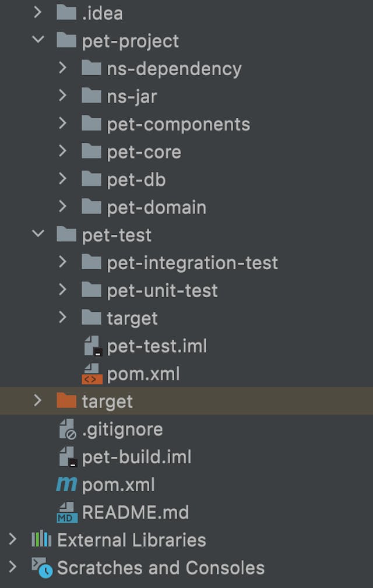
Task: Click the pet-build.iml module file icon
Action: (67, 457)
